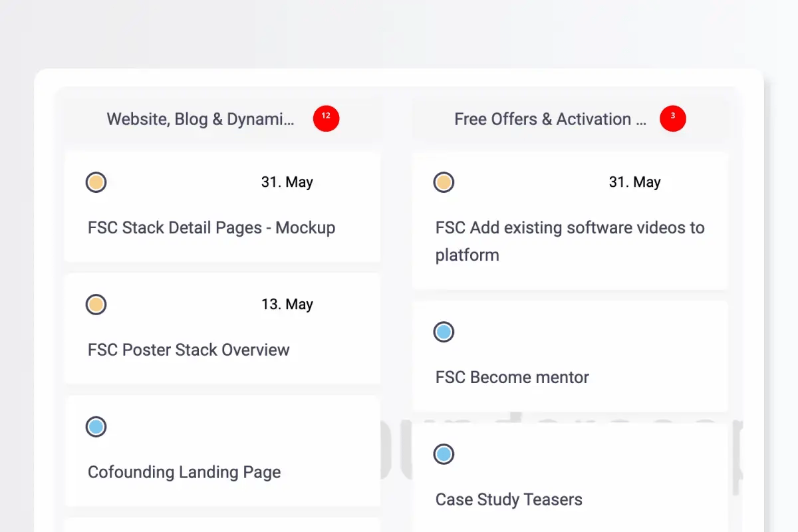Screen dimensions: 798x532
Task: Select the Website, Blog & Dynami… column header
Action: tap(200, 119)
